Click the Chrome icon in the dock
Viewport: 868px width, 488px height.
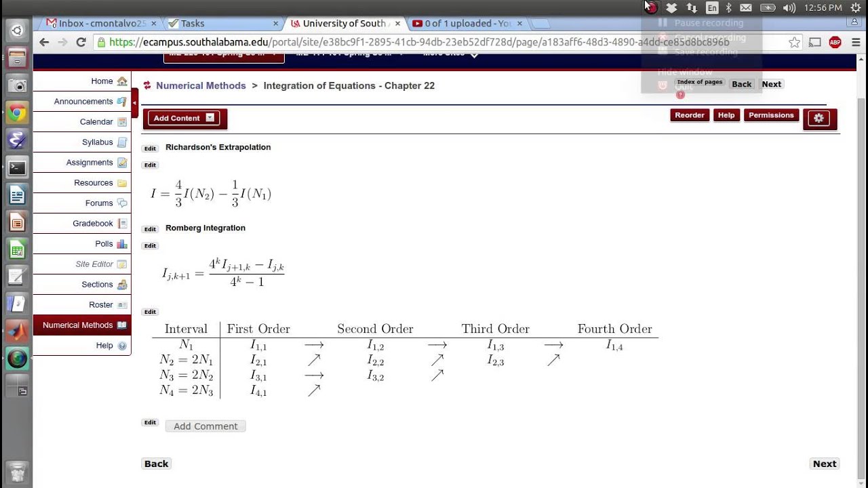click(x=17, y=113)
